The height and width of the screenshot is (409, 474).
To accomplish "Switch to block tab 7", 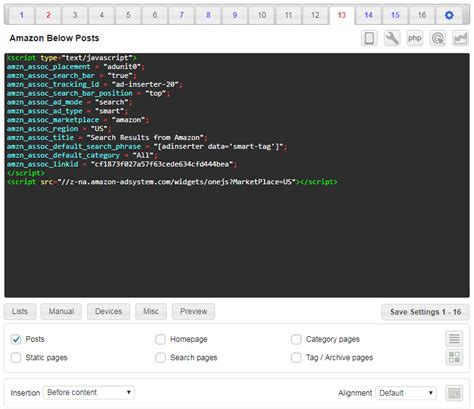I will point(182,15).
